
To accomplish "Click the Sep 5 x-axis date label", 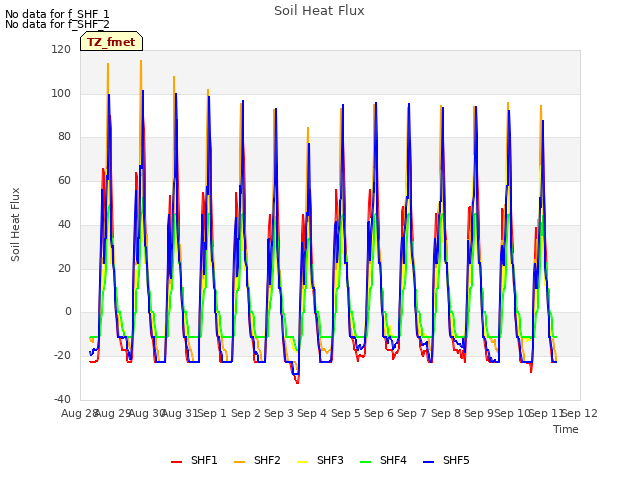I will (346, 413).
